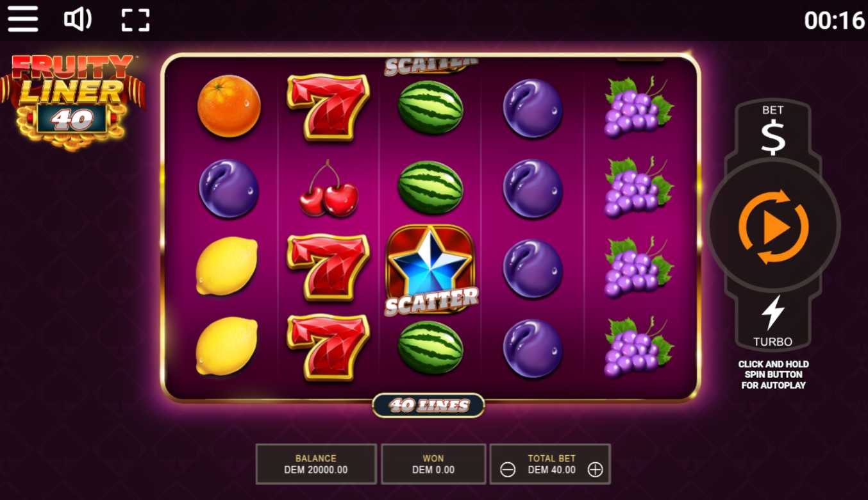The height and width of the screenshot is (500, 868).
Task: Click the BALANCE display box
Action: (316, 464)
